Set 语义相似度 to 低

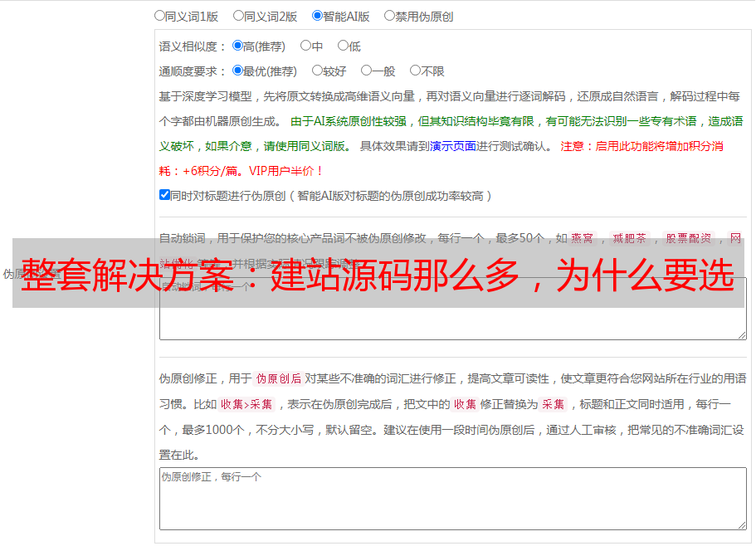343,46
